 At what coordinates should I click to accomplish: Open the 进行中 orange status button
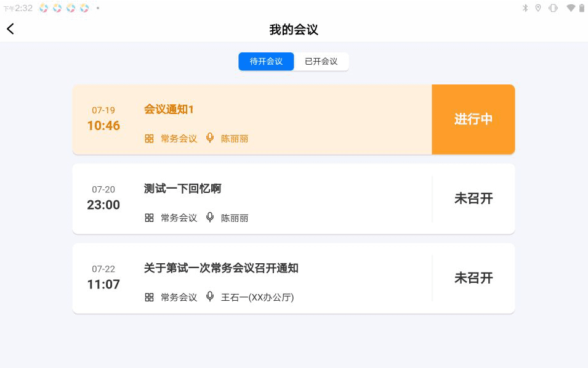click(473, 119)
